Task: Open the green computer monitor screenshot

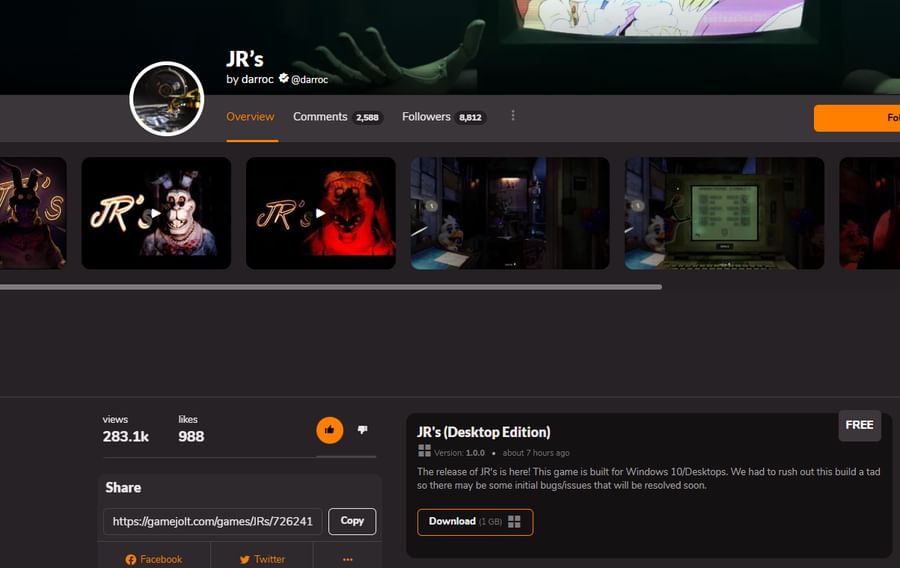Action: (x=724, y=213)
